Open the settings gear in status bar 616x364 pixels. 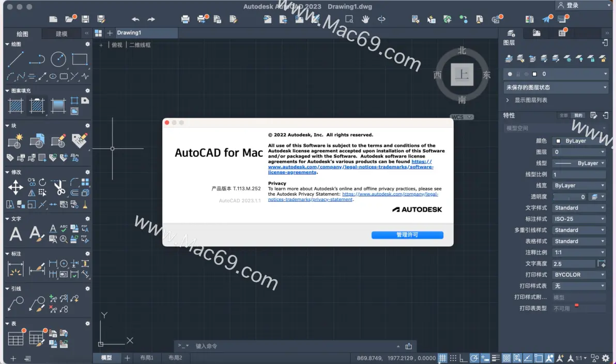pos(606,358)
